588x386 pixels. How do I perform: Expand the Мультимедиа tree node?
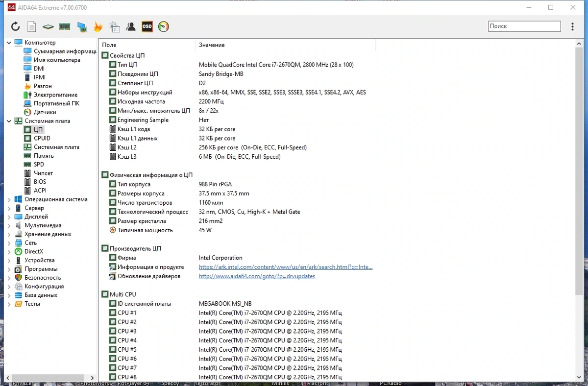click(x=9, y=225)
